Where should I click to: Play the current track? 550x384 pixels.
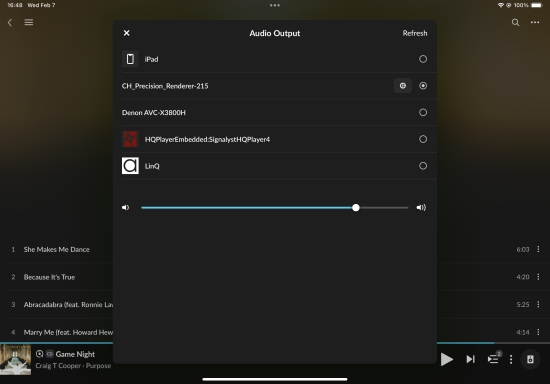click(x=447, y=359)
